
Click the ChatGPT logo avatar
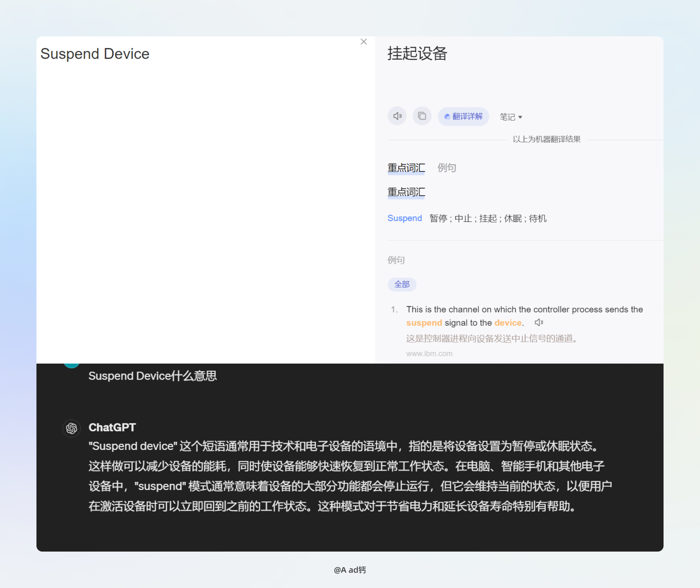coord(71,428)
